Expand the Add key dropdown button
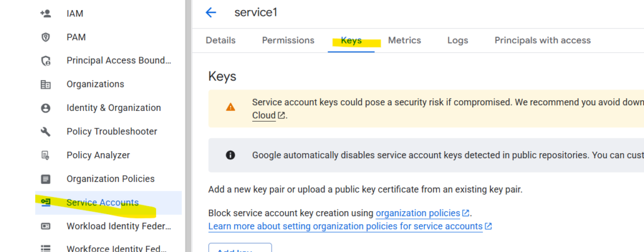Screen dimensions: 644x252 point(240,249)
